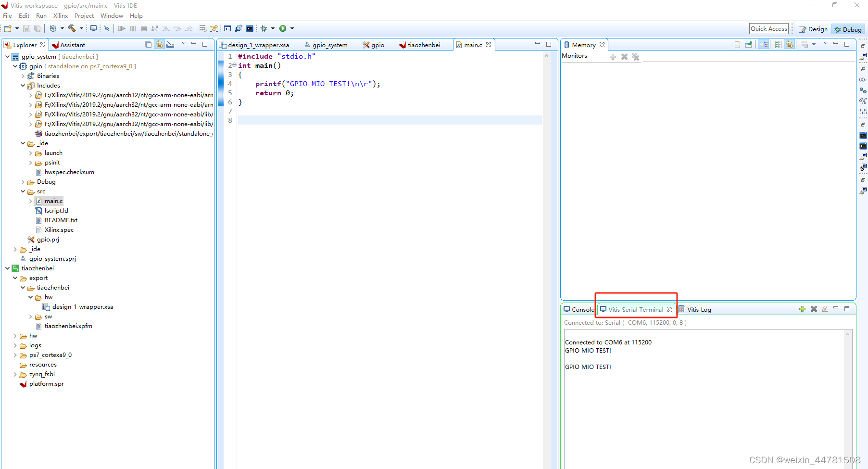Open Debug bug dropdown arrow
Viewport: 868px width, 469px height.
[273, 28]
